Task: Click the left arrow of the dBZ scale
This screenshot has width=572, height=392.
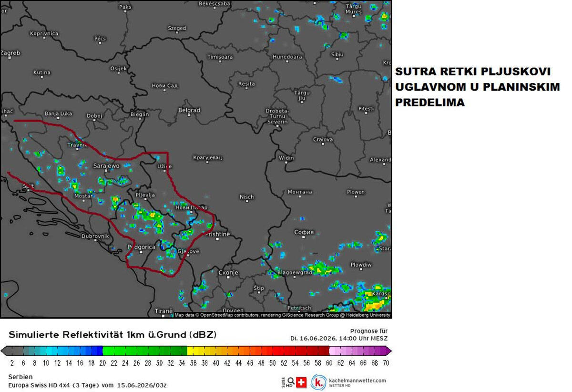Action: pos(4,351)
